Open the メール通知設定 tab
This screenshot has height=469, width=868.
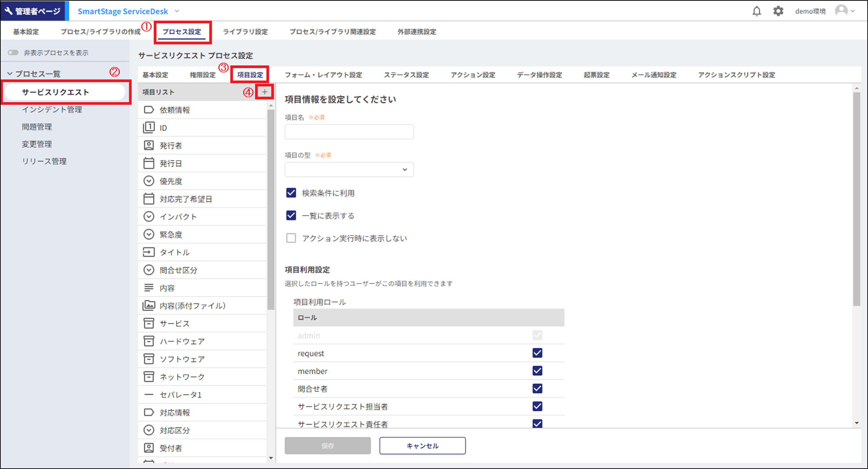654,75
